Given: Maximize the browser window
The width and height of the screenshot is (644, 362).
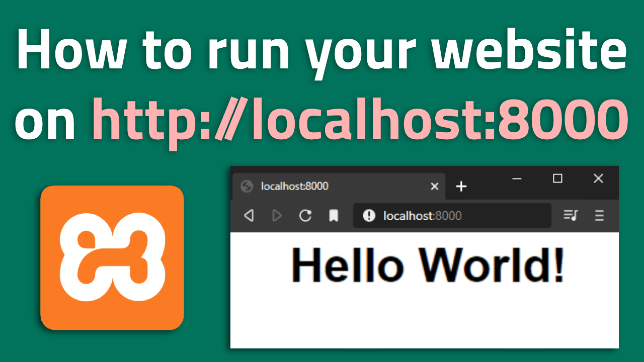Looking at the screenshot, I should [557, 178].
